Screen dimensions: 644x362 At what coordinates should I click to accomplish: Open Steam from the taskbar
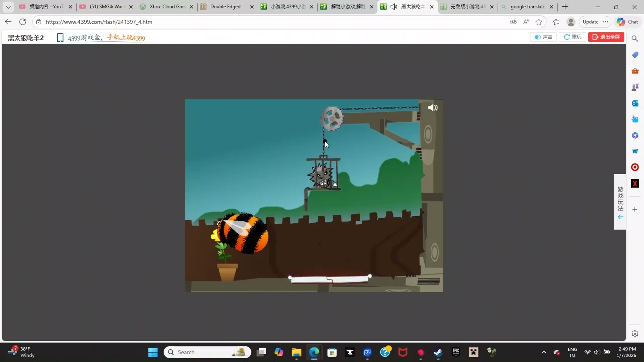(x=438, y=352)
